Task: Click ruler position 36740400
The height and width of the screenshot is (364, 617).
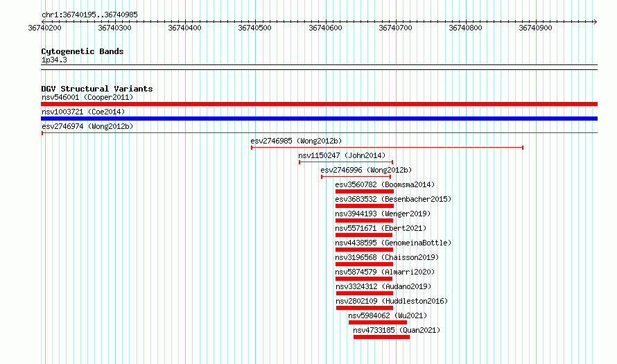Action: point(185,28)
